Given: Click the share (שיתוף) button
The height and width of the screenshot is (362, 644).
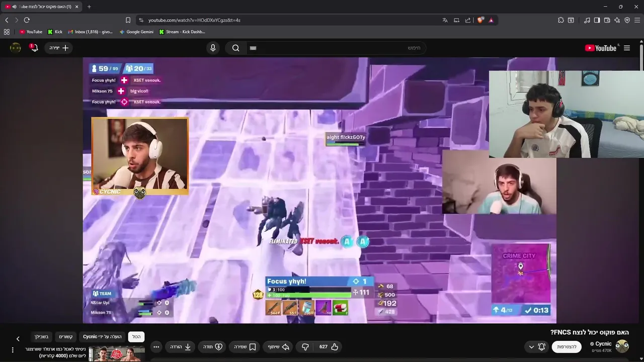Looking at the screenshot, I should 279,346.
